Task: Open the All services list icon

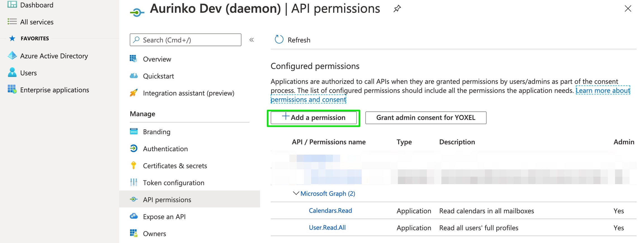Action: (12, 21)
